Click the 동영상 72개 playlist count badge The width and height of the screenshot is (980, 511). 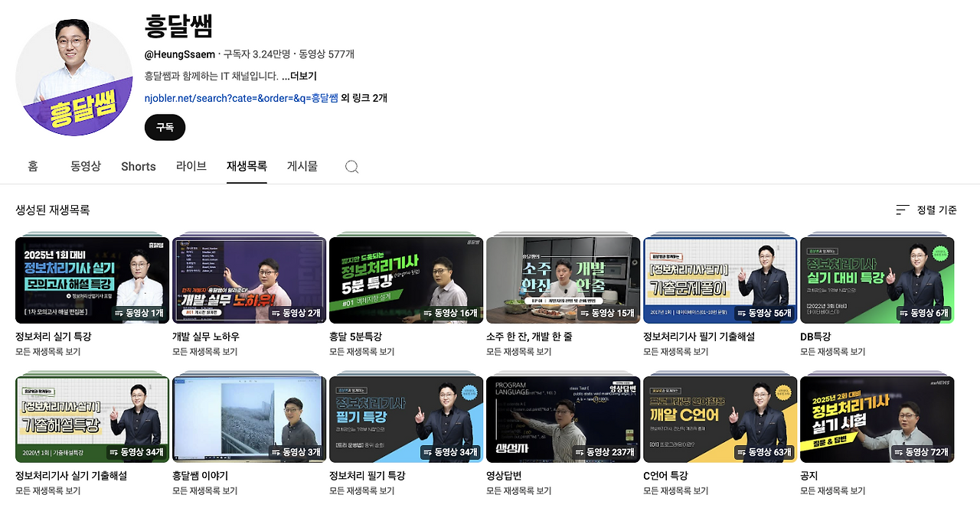tap(921, 452)
